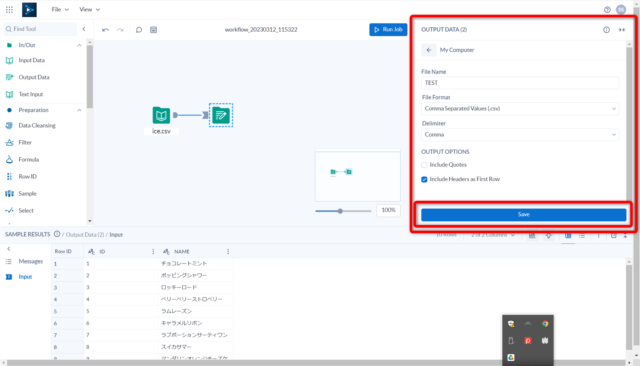Open the user profile avatar
640x366 pixels.
click(621, 9)
